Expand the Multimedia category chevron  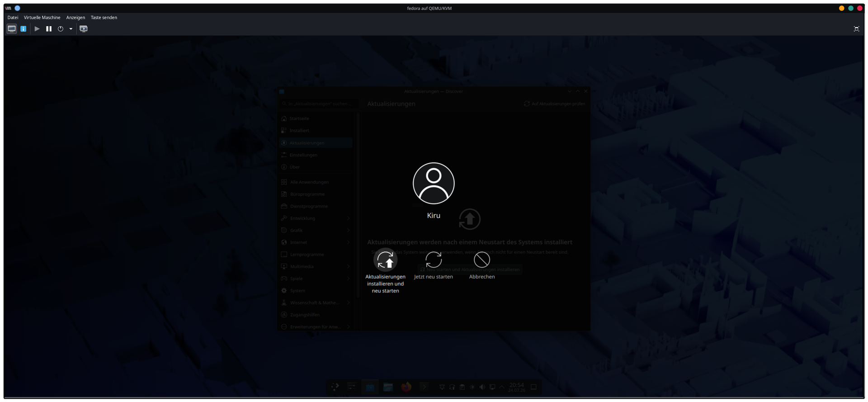(349, 267)
